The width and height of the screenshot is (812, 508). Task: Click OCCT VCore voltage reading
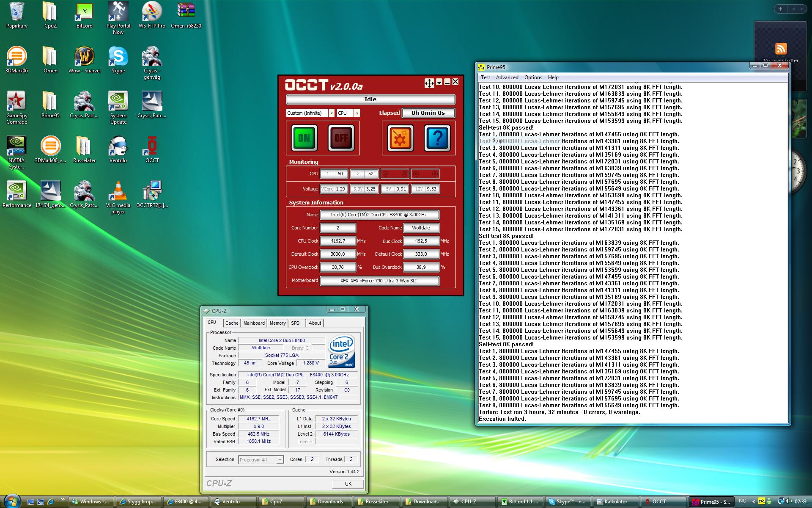[x=334, y=189]
